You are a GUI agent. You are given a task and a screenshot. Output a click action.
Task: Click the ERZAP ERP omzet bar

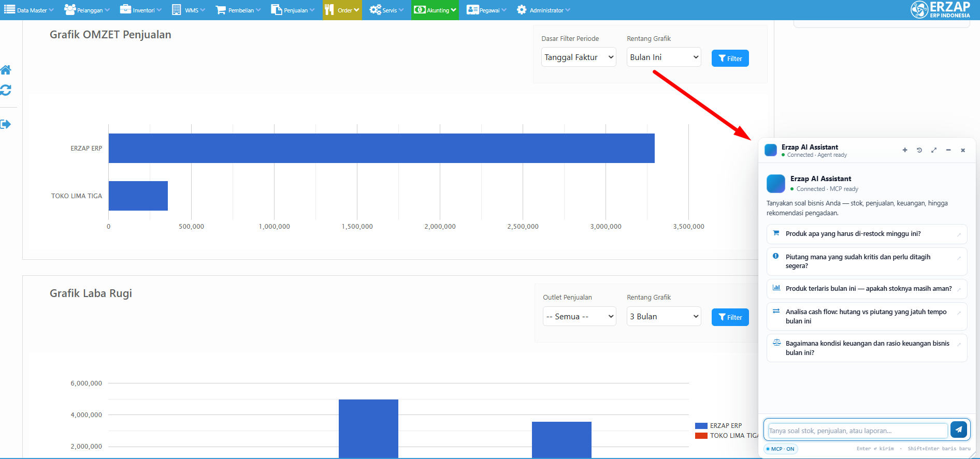click(382, 149)
